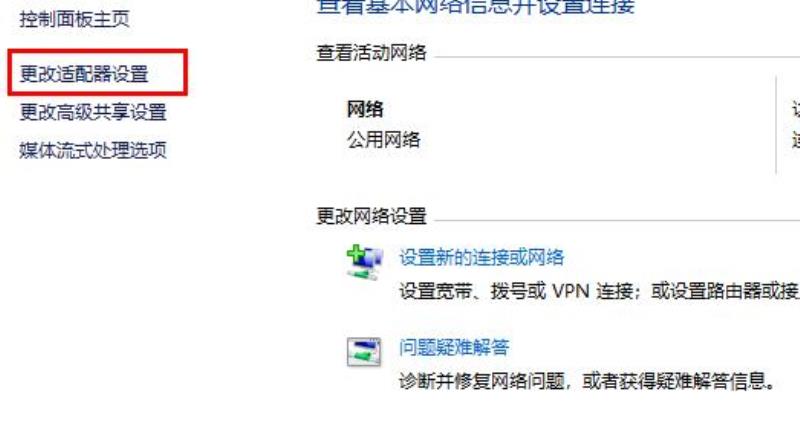Click the divider line beside 更改网络设置

click(617, 221)
